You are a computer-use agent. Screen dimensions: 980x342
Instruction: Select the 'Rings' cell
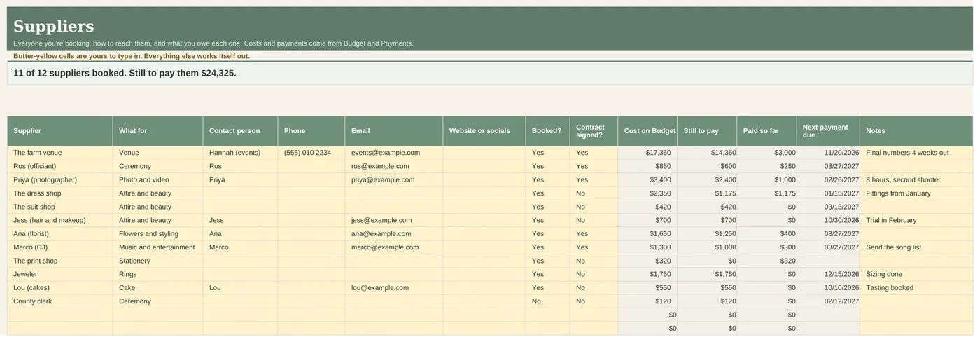click(x=158, y=274)
